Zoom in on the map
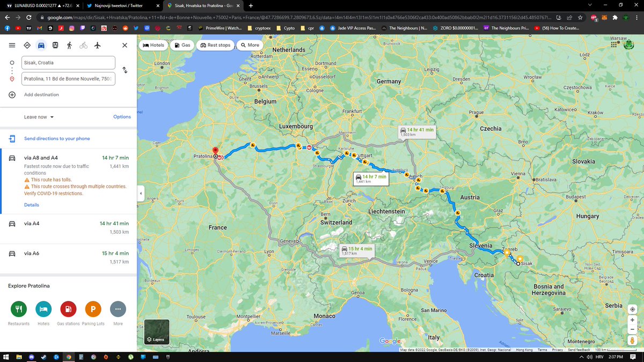The width and height of the screenshot is (644, 362). pos(633,320)
